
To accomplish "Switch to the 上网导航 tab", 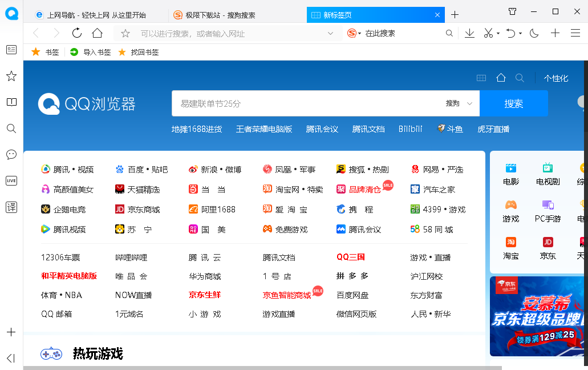I will click(96, 15).
